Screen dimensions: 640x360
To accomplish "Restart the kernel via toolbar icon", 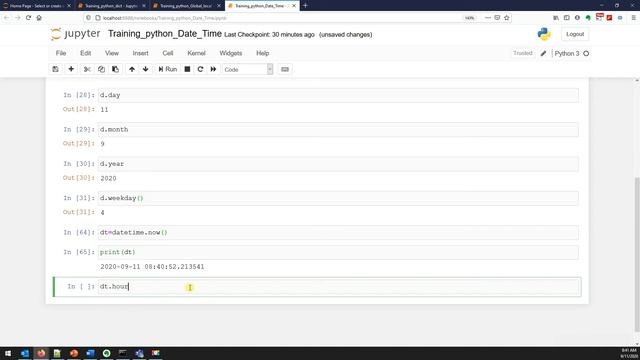I will [x=200, y=69].
